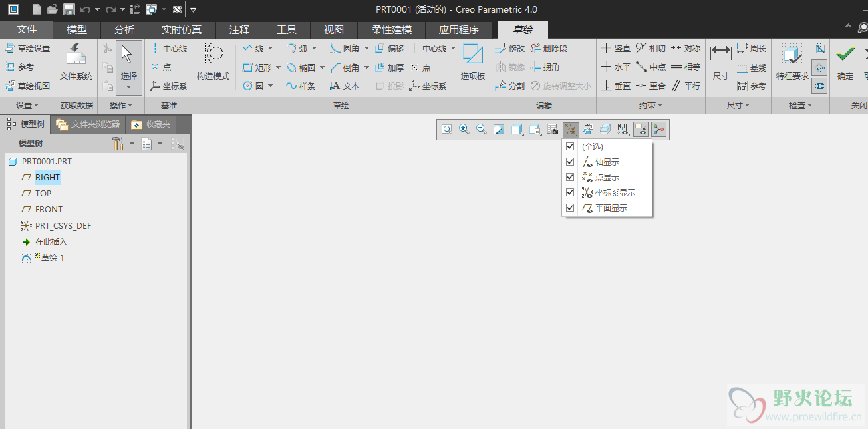Apply the Parallel (平行) constraint
This screenshot has width=868, height=429.
coord(686,86)
